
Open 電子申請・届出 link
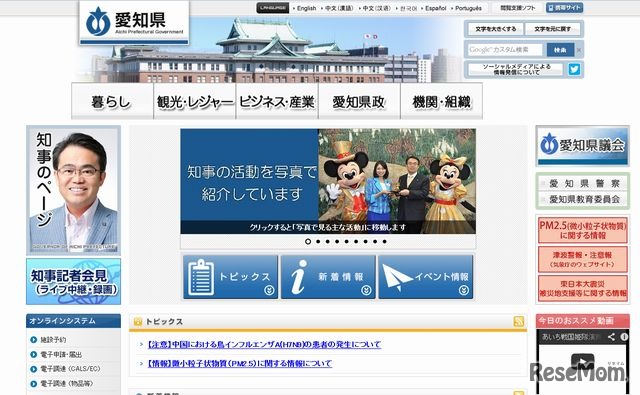pos(61,354)
